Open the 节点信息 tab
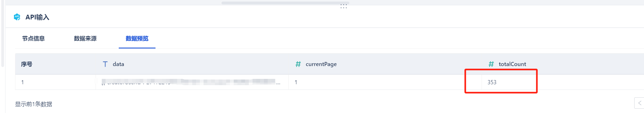Viewport: 644px width, 113px height. (33, 39)
